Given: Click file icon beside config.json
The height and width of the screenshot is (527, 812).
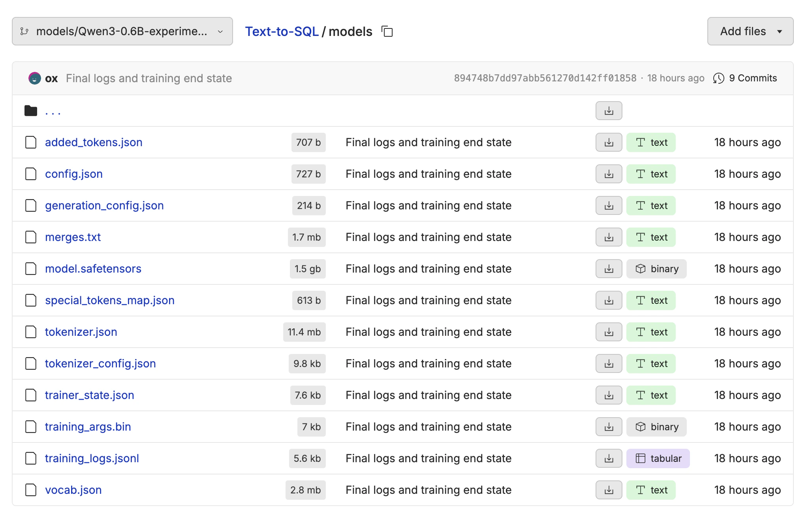Looking at the screenshot, I should click(31, 174).
